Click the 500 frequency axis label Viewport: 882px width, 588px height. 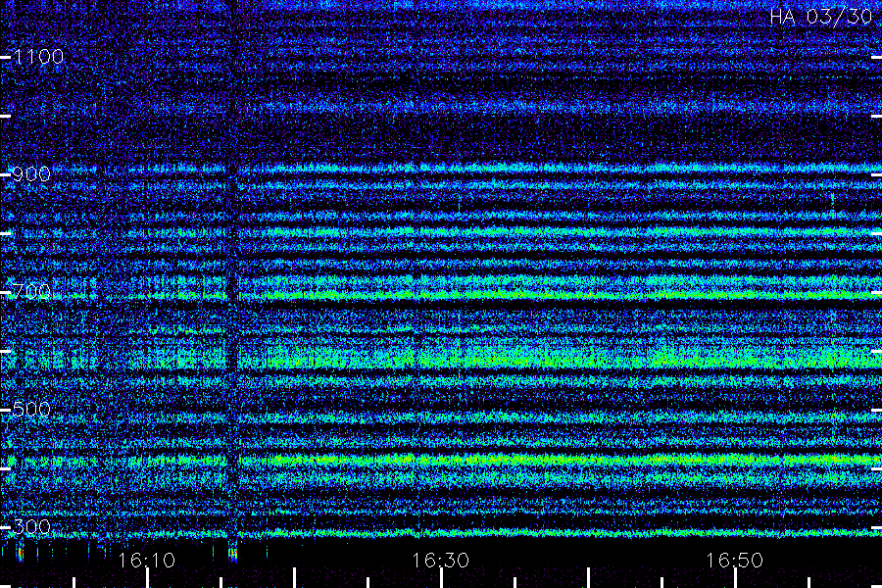(31, 409)
